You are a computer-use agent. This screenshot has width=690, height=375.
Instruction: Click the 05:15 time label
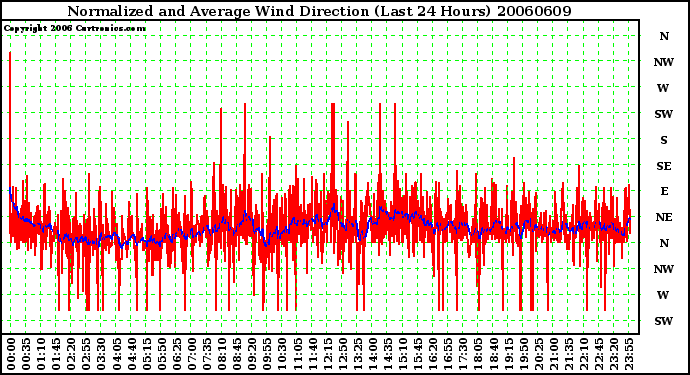point(147,354)
